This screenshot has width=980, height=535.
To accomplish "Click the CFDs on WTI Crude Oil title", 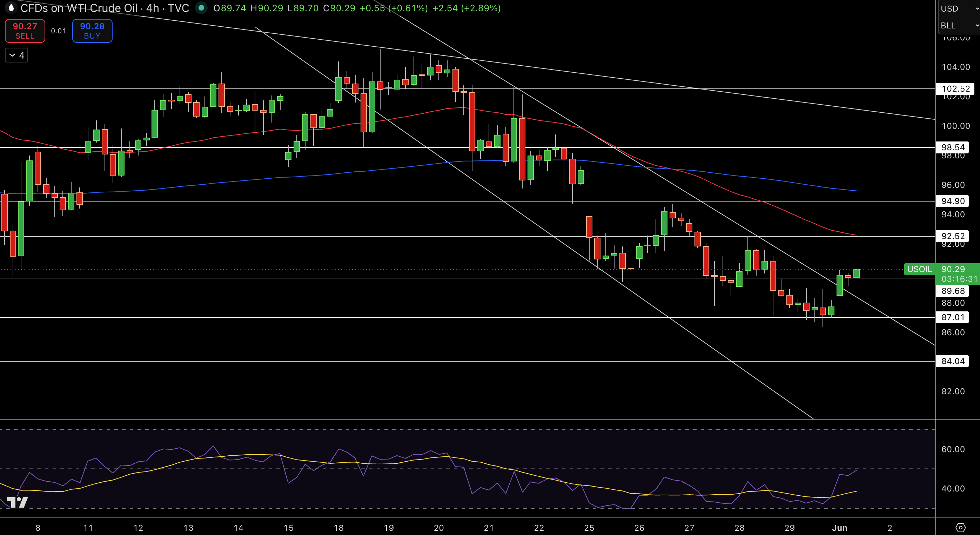I will 79,8.
